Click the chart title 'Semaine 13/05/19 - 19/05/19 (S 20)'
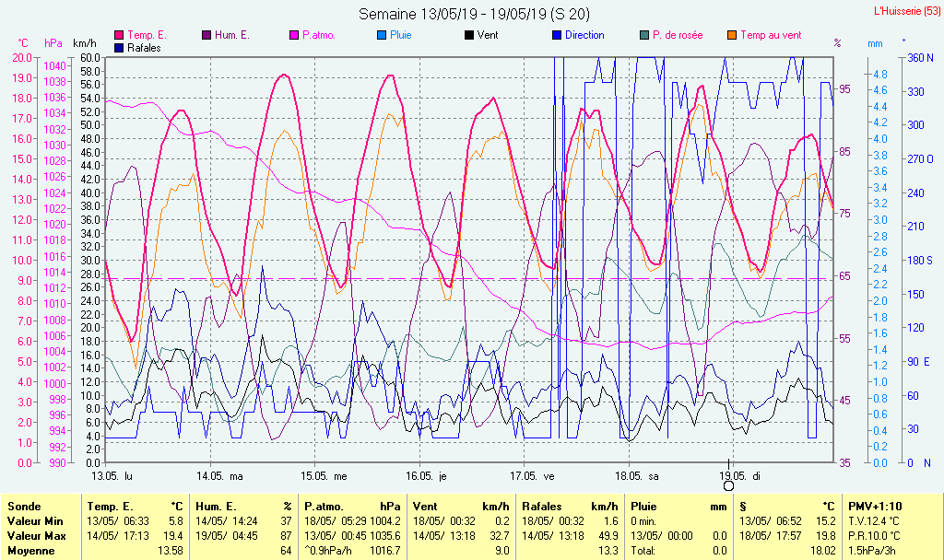Screen dimensions: 944x560 pyautogui.click(x=475, y=14)
